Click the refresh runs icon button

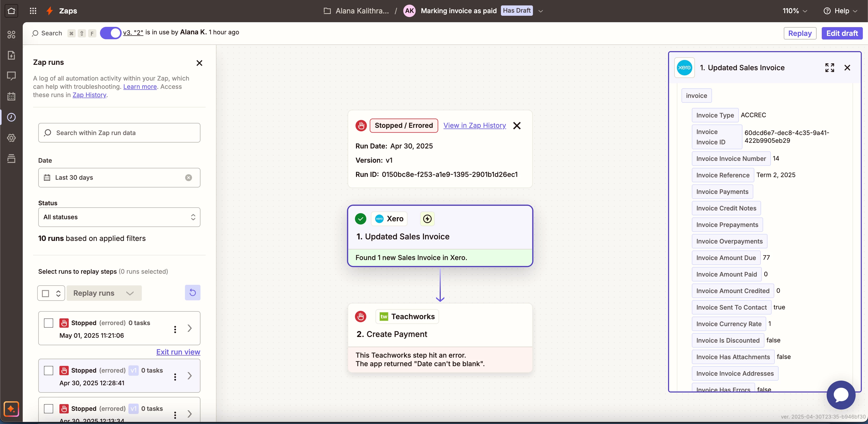pos(192,293)
